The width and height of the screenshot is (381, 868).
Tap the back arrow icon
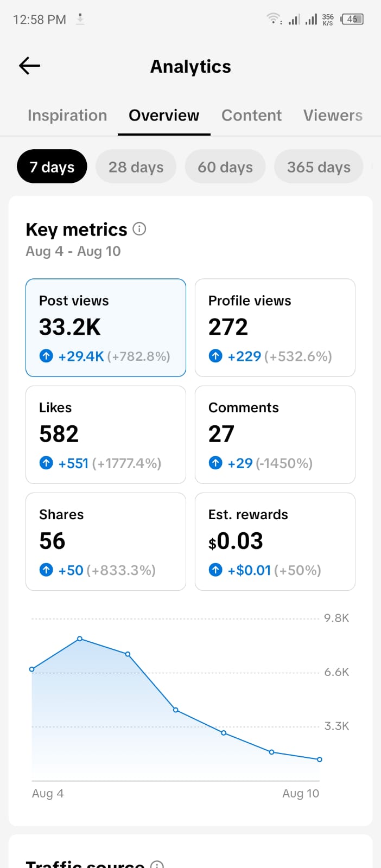pos(30,66)
